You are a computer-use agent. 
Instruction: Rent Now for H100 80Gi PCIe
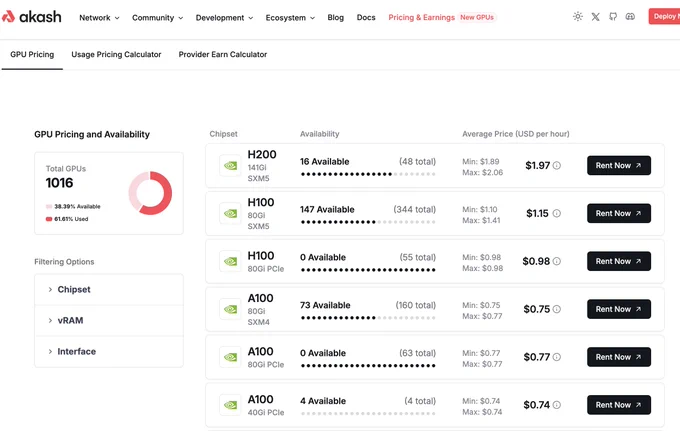(x=619, y=261)
